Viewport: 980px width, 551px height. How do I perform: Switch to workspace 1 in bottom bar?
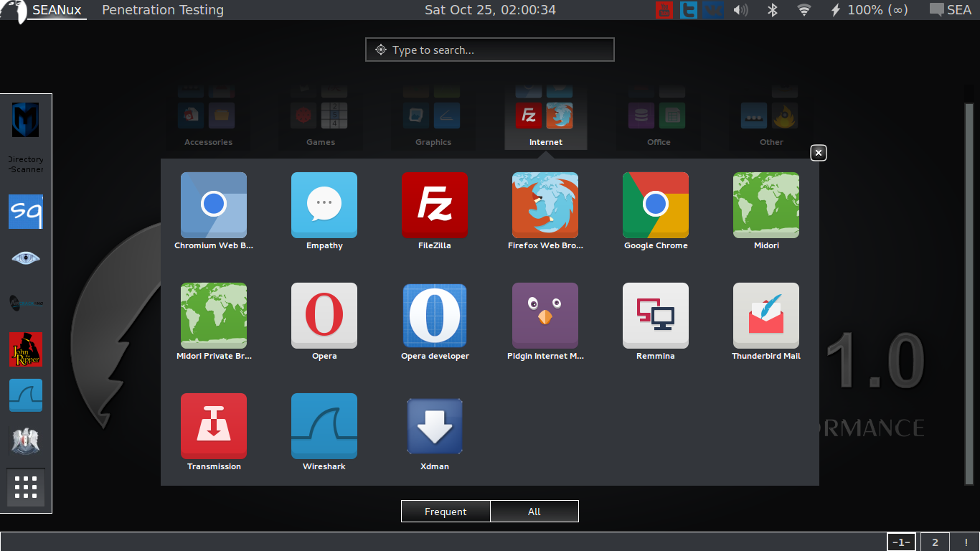(901, 542)
